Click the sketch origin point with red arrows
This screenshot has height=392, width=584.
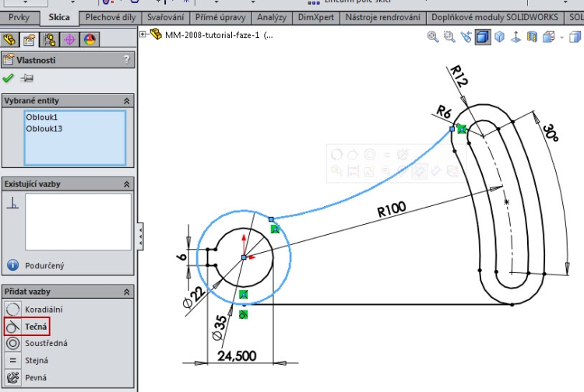click(244, 257)
